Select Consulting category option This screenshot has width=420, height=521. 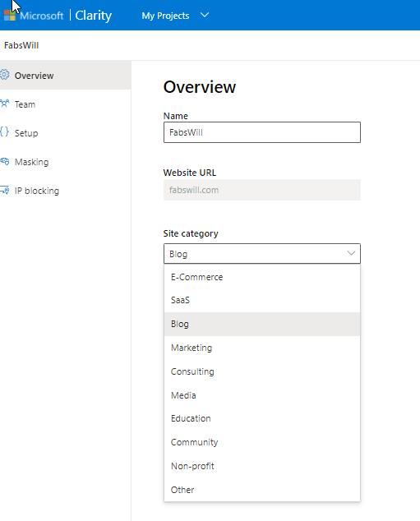coord(262,371)
